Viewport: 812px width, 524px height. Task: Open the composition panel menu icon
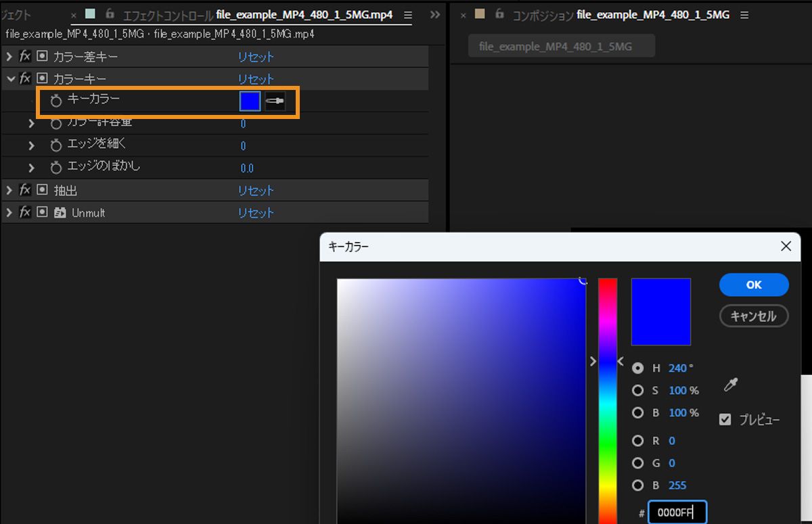click(744, 15)
